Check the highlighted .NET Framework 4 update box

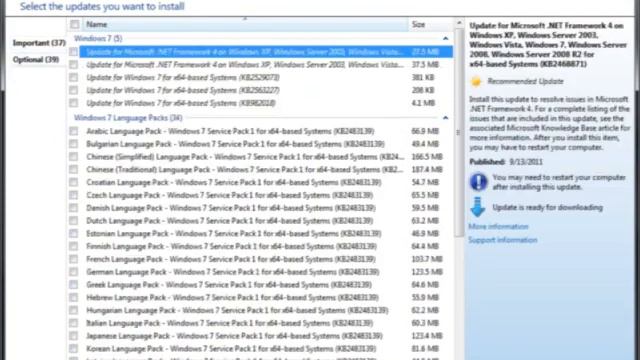pos(73,52)
